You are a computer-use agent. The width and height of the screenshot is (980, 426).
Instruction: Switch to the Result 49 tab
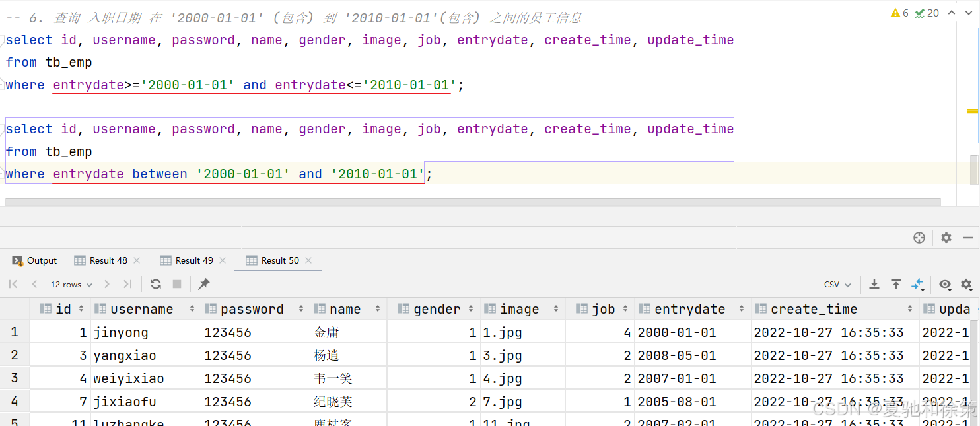pos(187,260)
